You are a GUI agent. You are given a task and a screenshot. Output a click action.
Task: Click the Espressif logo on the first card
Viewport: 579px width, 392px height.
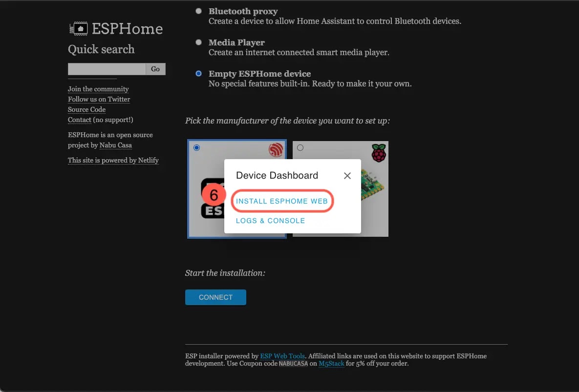point(276,149)
